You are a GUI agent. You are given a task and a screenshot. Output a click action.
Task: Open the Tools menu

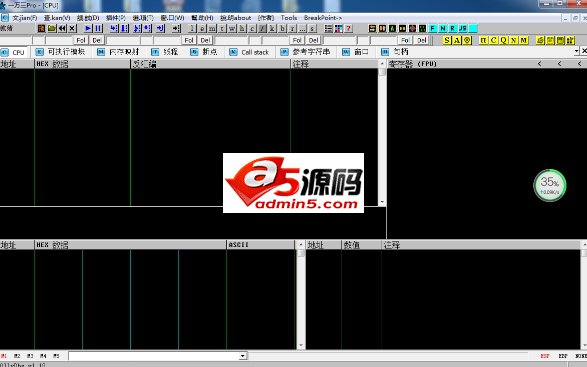[289, 18]
